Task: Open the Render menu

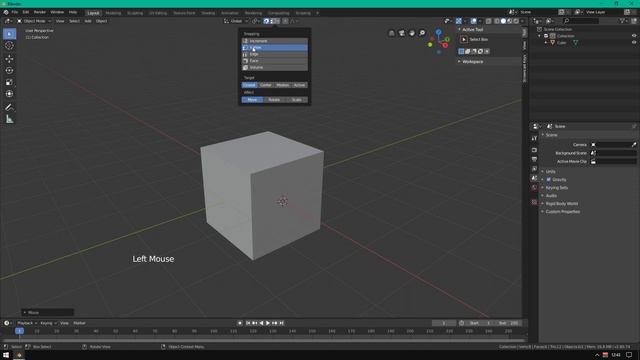Action: pos(40,12)
